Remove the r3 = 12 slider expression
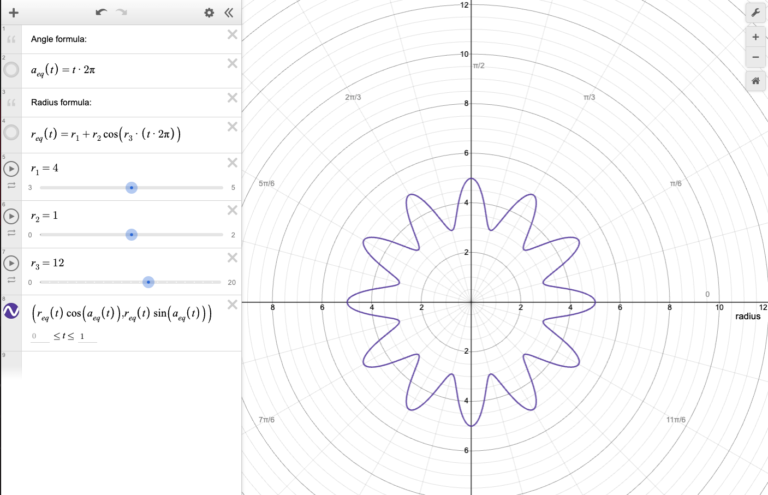The image size is (768, 495). 232,257
